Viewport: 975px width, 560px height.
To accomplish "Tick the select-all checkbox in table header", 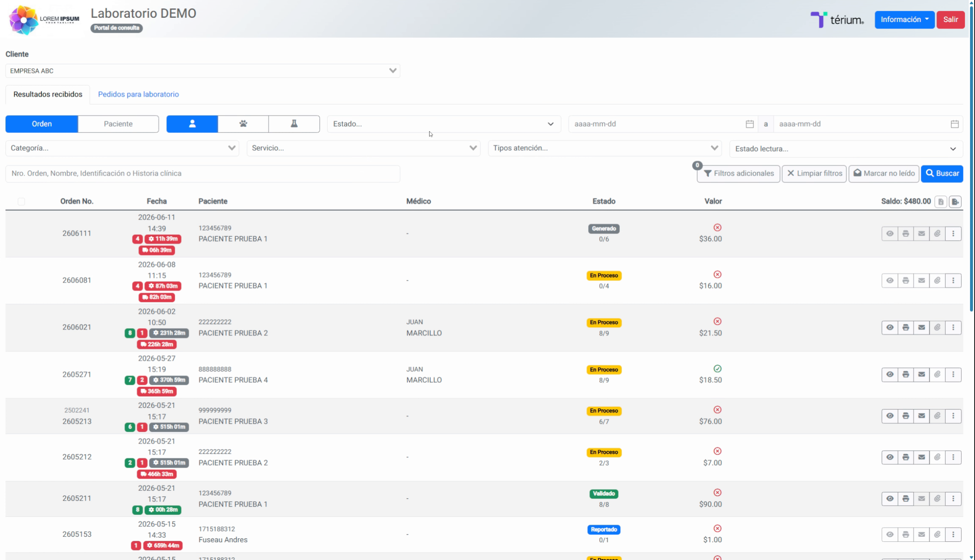I will point(21,202).
